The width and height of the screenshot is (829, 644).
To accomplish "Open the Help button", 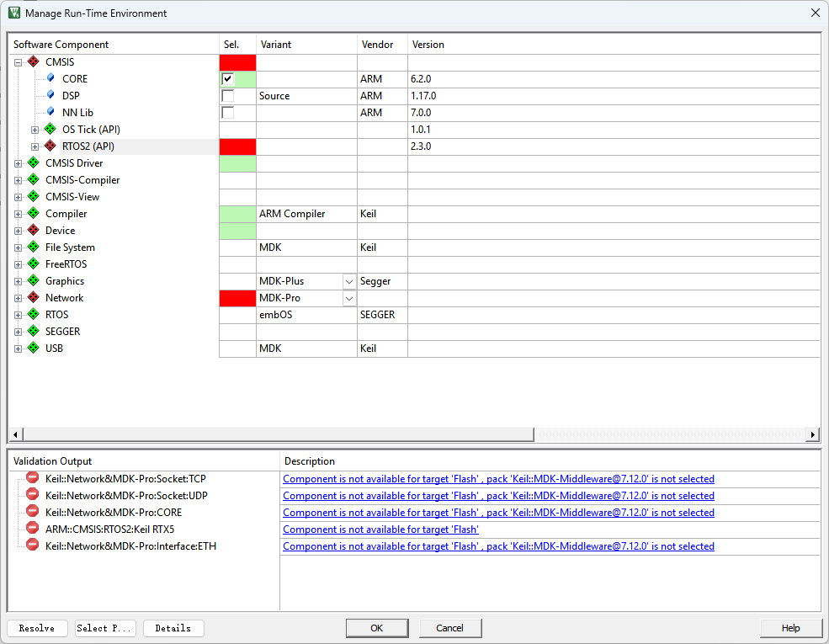I will click(790, 628).
